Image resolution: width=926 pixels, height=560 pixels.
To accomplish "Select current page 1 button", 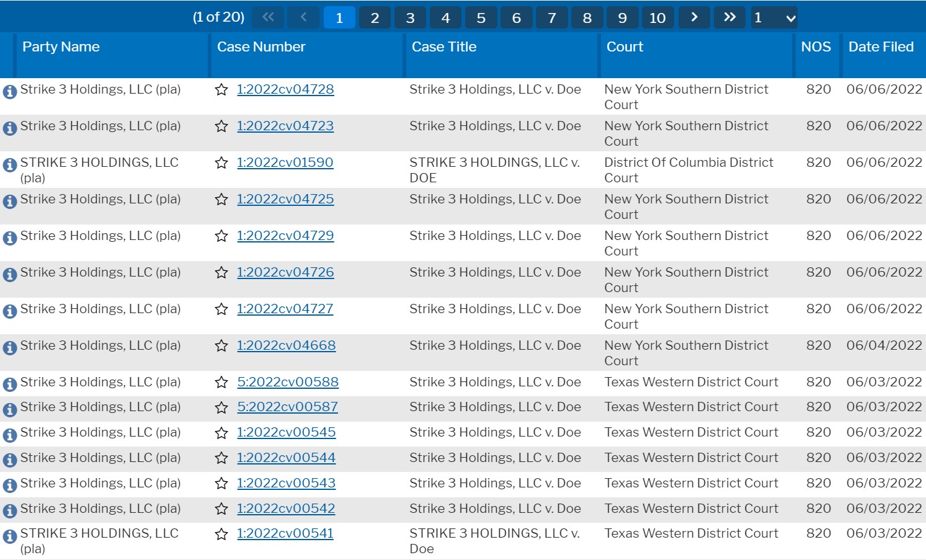I will (x=339, y=17).
